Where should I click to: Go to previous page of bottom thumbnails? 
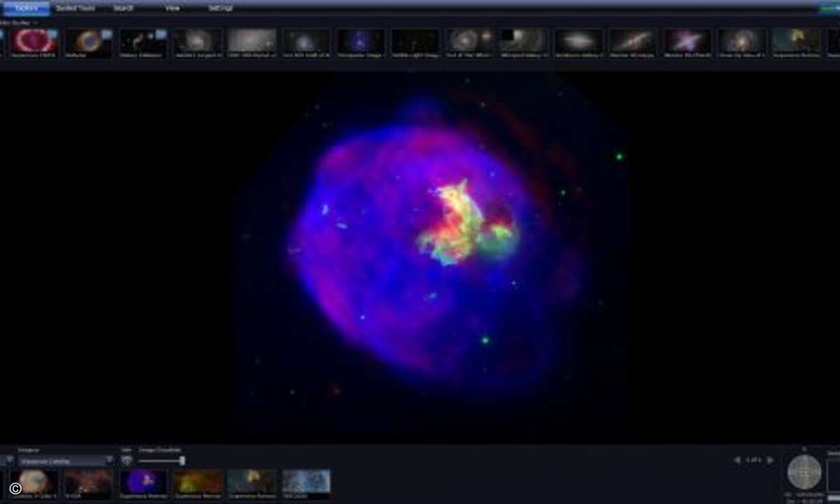point(736,460)
